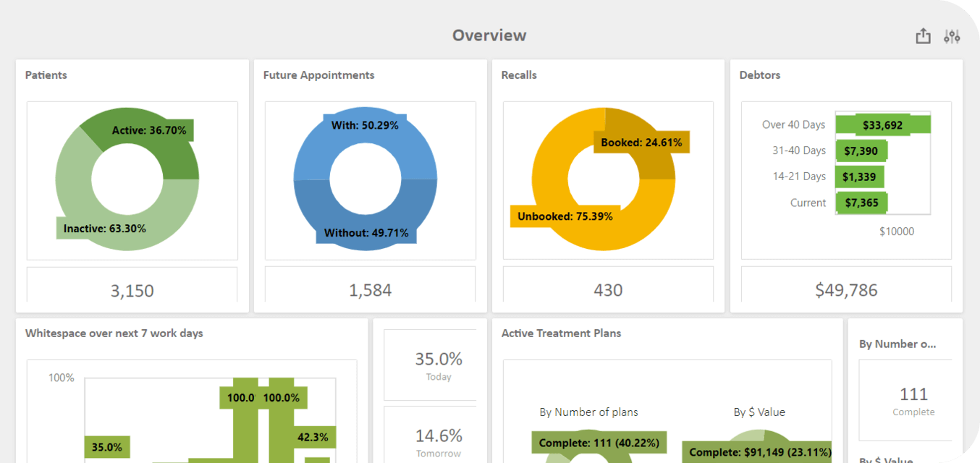Open the 1,584 future appointments total
The image size is (980, 463).
coord(371,285)
